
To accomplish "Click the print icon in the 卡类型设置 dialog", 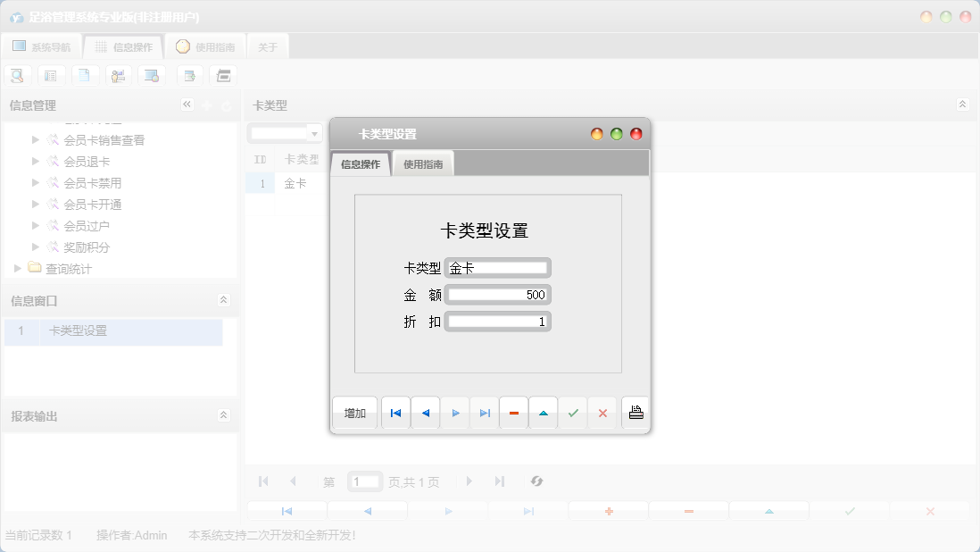I will 635,412.
